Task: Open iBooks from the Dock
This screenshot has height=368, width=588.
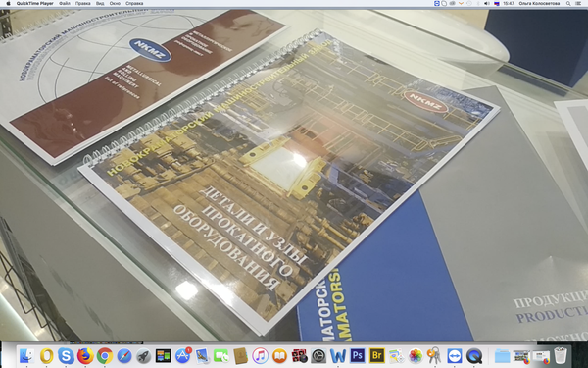Action: coord(279,355)
